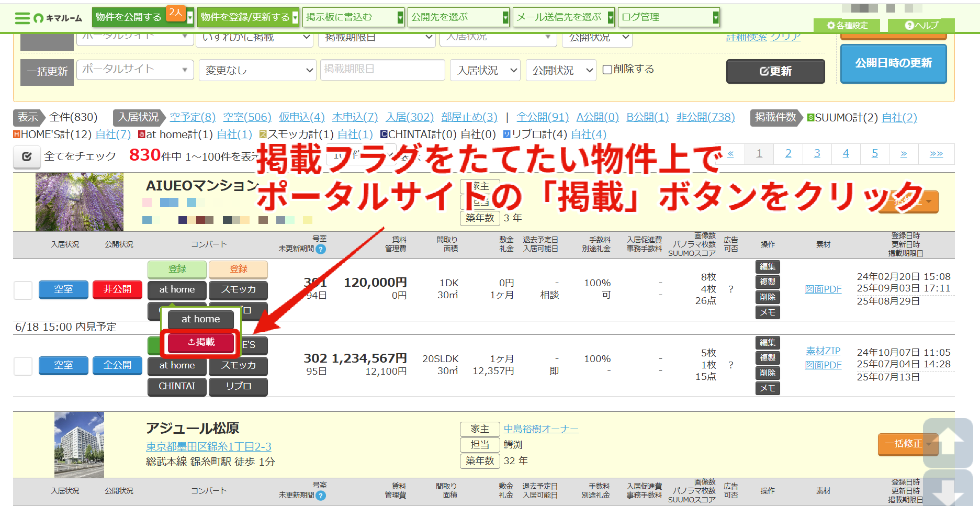Screen dimensions: 980x506
Task: Filter by 入居(302)
Action: click(410, 117)
